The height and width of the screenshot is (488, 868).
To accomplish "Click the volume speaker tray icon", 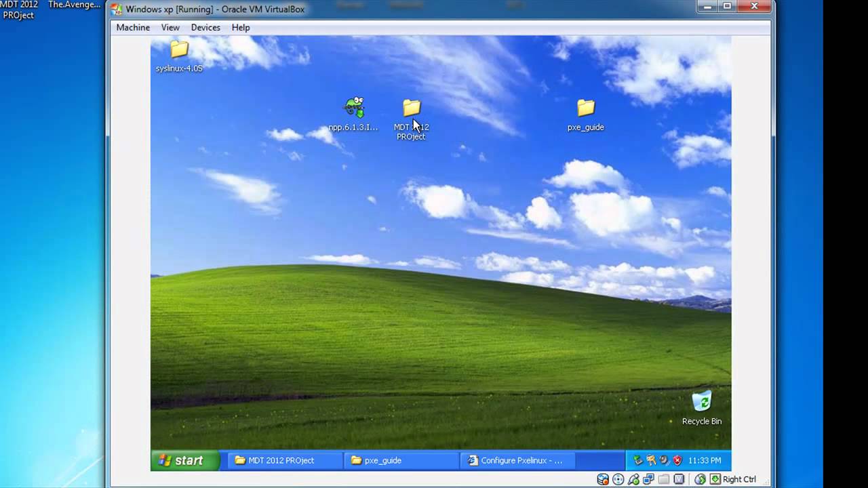I will [x=665, y=460].
